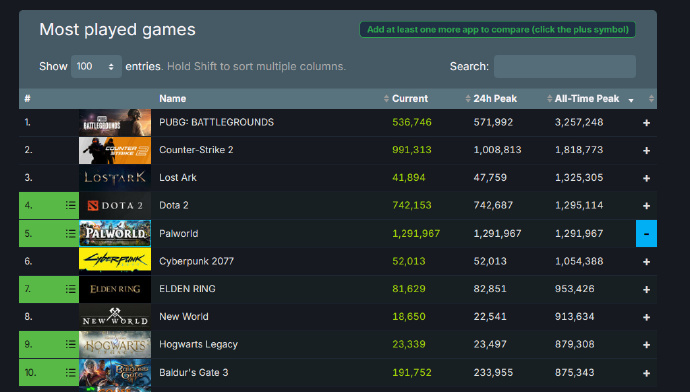
Task: Open the PUBG: BATTLEGROUNDS thumbnail image
Action: click(115, 122)
